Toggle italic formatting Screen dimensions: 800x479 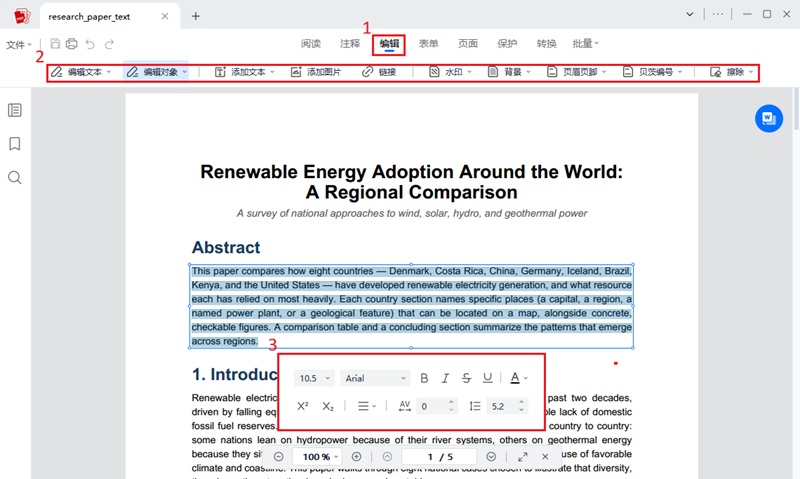(445, 378)
